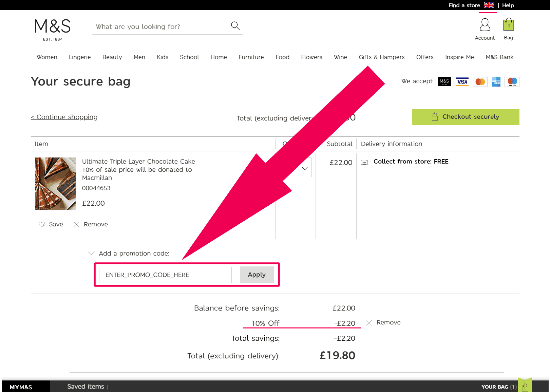
Task: Open the Flowers menu
Action: pyautogui.click(x=311, y=57)
